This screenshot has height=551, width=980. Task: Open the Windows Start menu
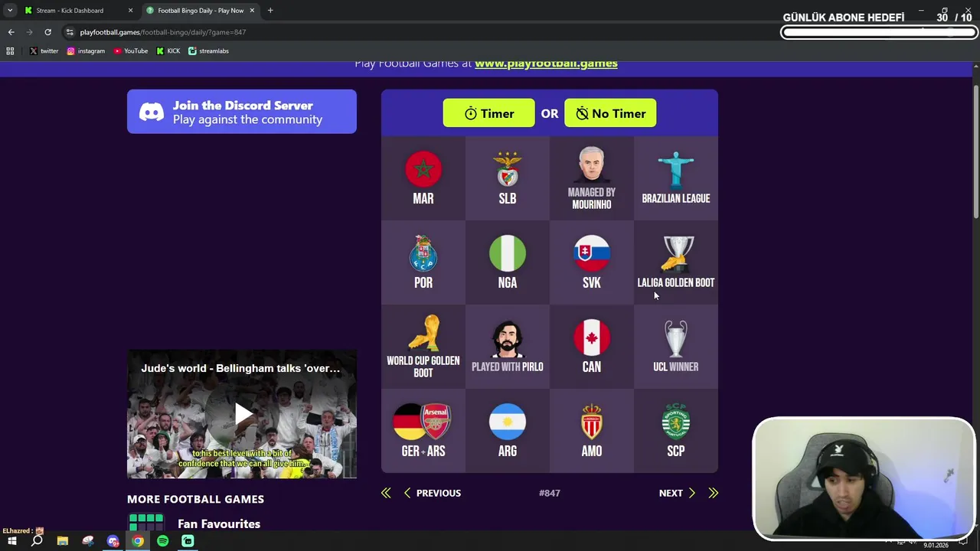coord(12,541)
